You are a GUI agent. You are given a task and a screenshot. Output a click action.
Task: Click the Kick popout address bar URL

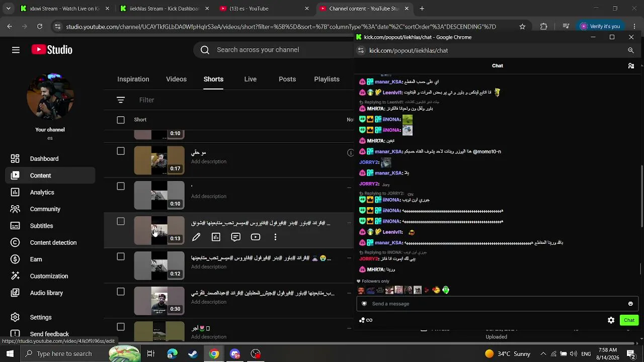tap(409, 50)
